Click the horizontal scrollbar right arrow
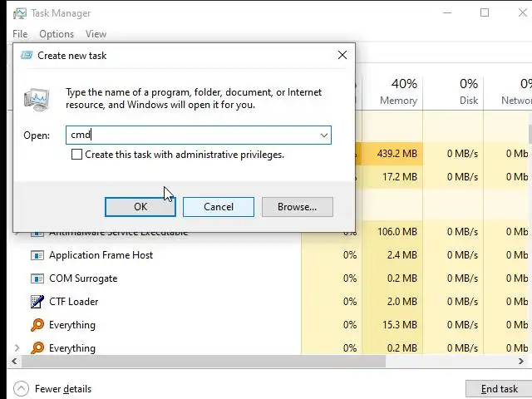Viewport: 532px width, 399px height. pos(521,362)
